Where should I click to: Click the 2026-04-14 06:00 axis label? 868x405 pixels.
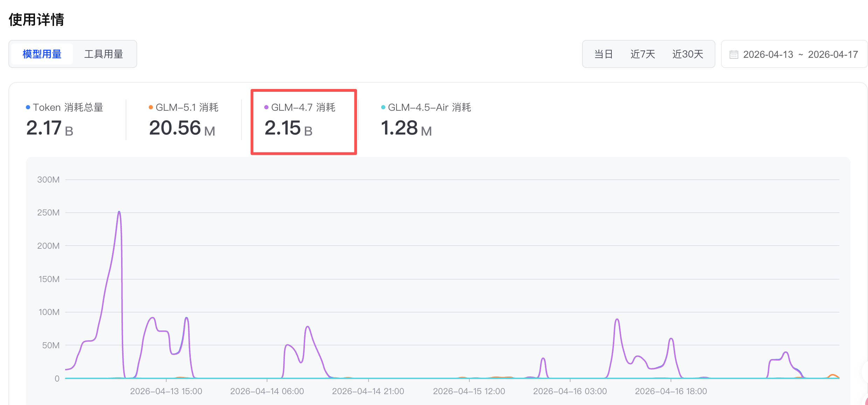coord(267,391)
